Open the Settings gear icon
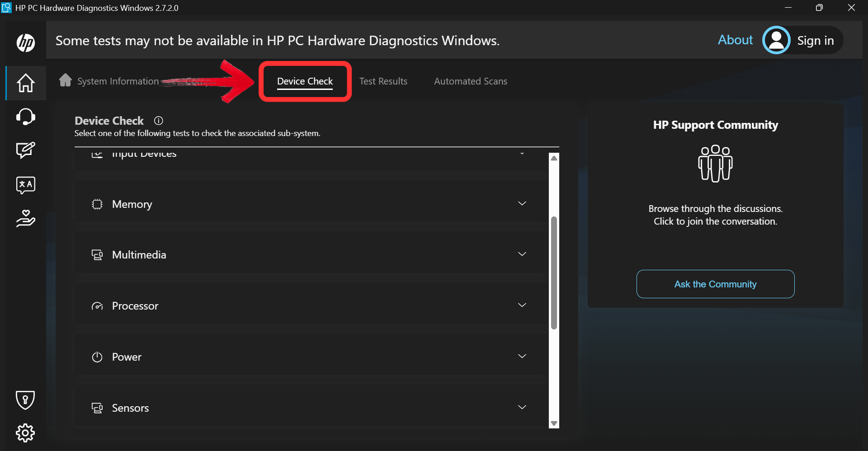The height and width of the screenshot is (451, 868). [x=25, y=432]
